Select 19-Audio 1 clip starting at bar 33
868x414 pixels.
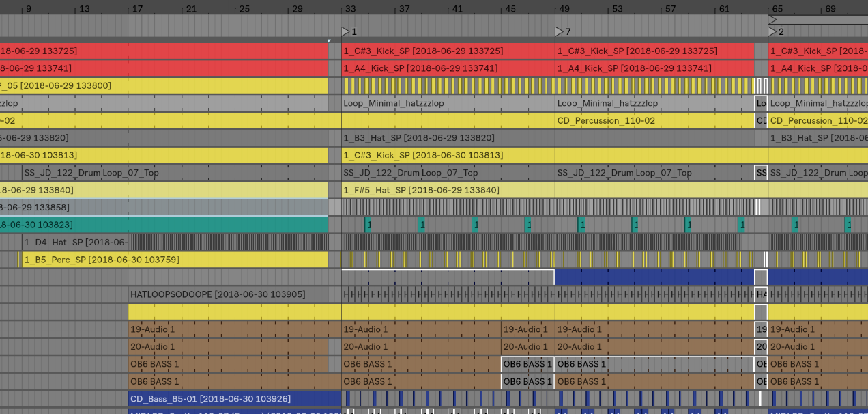point(421,329)
